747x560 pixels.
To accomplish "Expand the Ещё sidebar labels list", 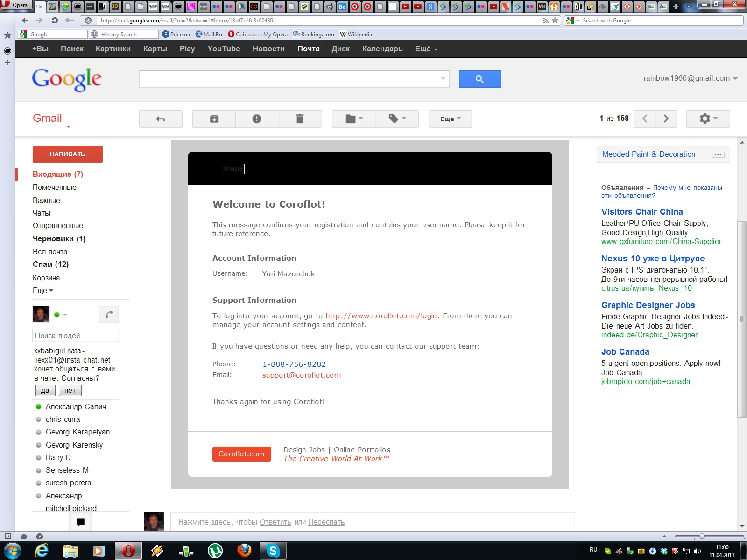I will (43, 291).
